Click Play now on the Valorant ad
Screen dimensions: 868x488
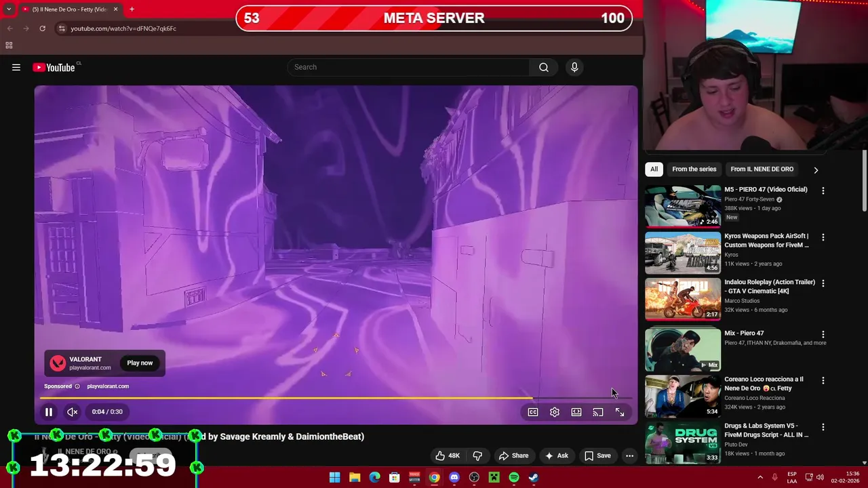click(140, 363)
